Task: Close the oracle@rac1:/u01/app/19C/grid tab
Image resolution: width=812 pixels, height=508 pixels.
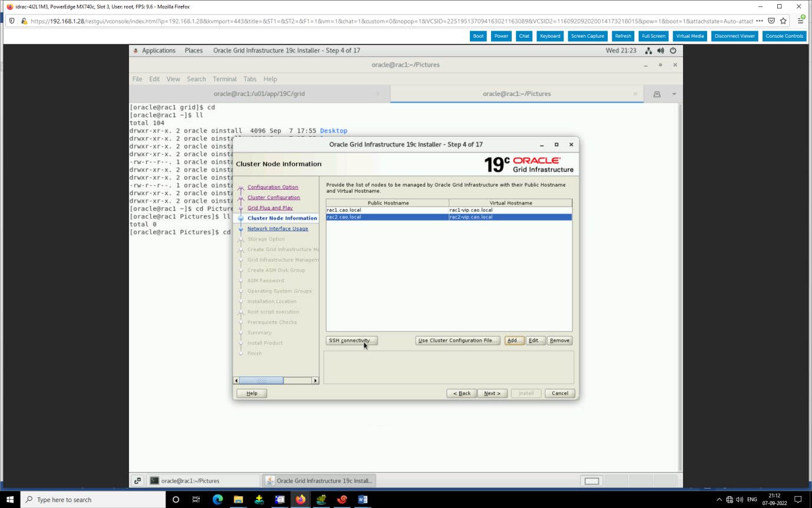Action: click(x=378, y=94)
